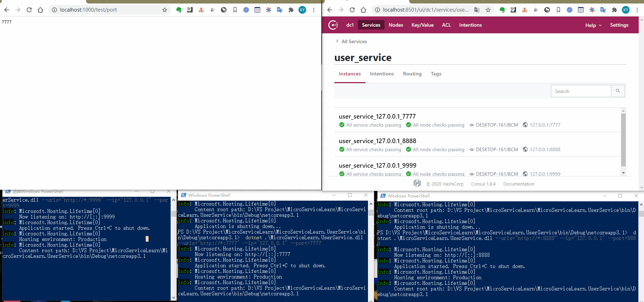Viewport: 644px width, 302px height.
Task: Click the search magnifier button
Action: coord(618,91)
